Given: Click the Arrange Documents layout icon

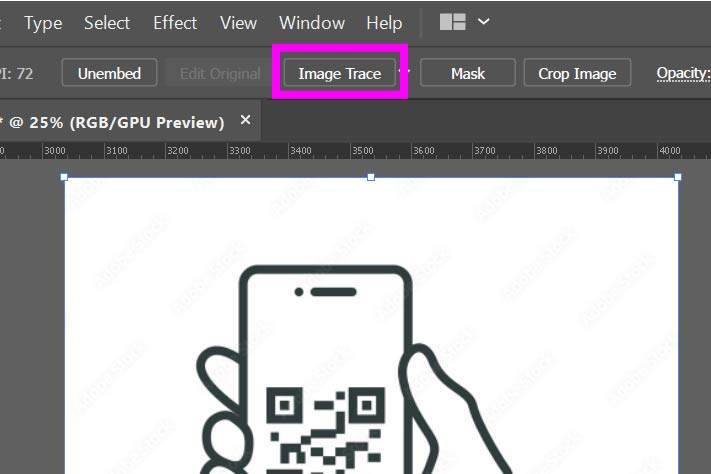Looking at the screenshot, I should [x=453, y=22].
